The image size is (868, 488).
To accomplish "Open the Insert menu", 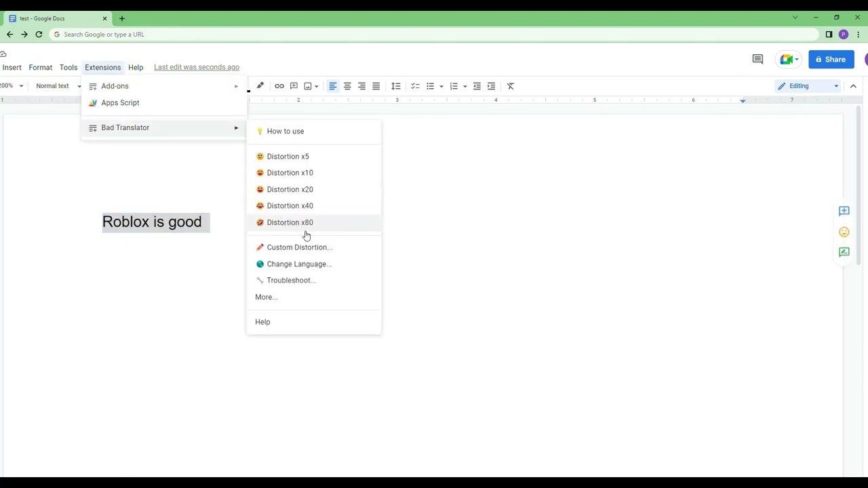I will click(12, 67).
